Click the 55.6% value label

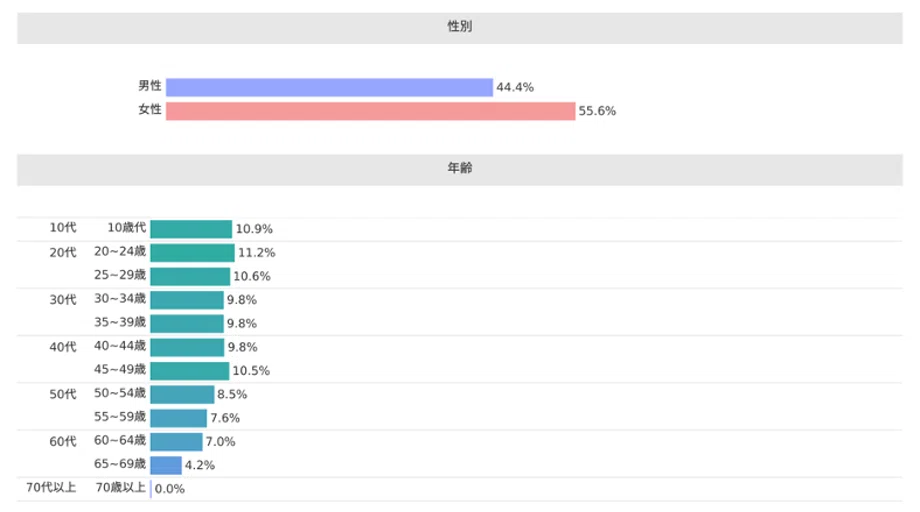pyautogui.click(x=597, y=111)
